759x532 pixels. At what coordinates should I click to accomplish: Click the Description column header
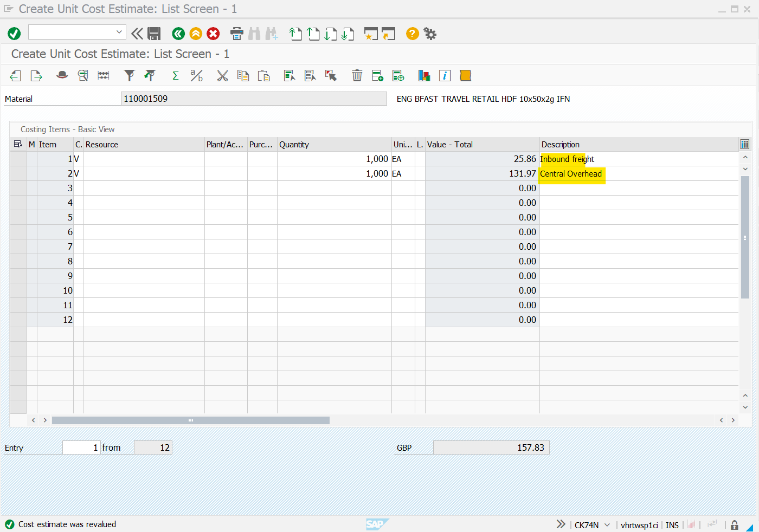coord(561,145)
